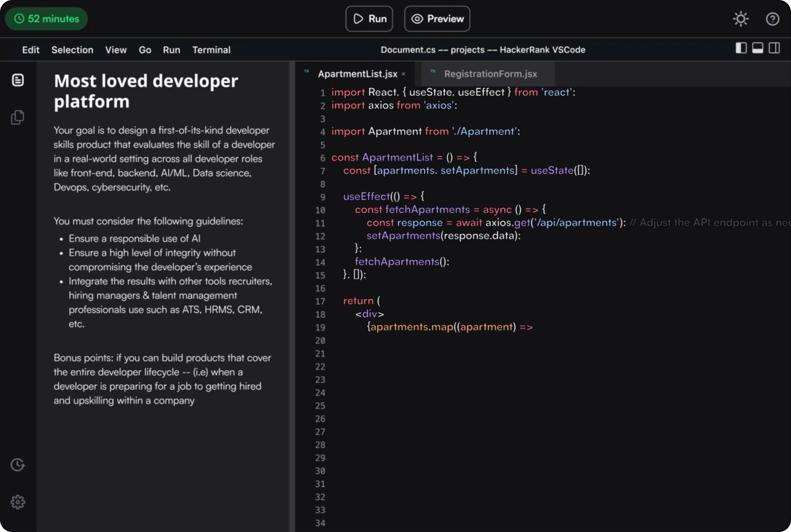Switch the color theme via the sun icon
The width and height of the screenshot is (791, 532).
pos(740,19)
